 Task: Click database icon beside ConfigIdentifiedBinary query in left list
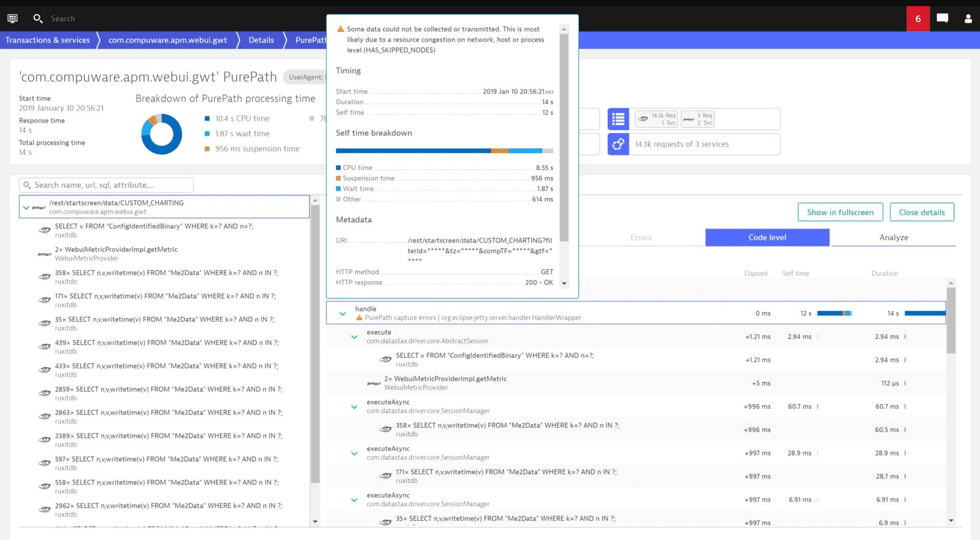point(45,230)
